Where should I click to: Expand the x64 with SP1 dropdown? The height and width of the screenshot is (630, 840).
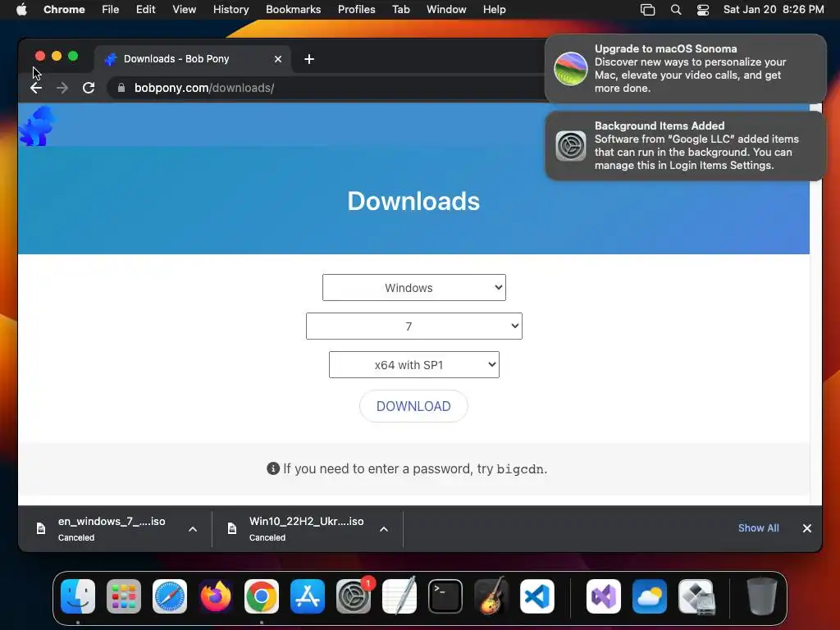point(414,365)
